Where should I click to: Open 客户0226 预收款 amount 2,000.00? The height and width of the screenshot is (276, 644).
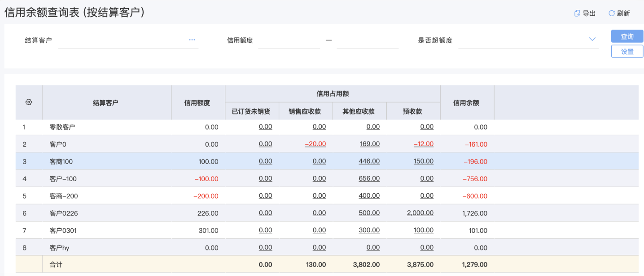point(420,213)
